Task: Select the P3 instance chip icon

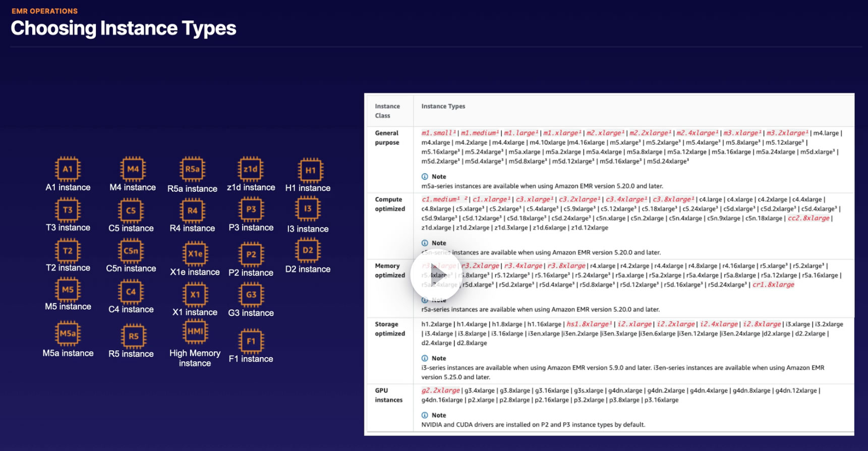Action: tap(251, 209)
